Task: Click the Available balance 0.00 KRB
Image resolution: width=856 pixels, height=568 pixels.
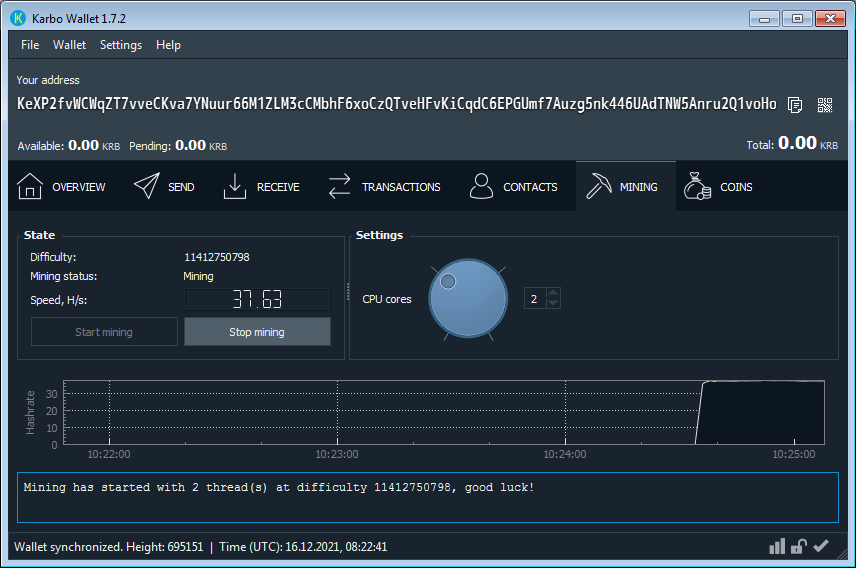Action: coord(68,145)
